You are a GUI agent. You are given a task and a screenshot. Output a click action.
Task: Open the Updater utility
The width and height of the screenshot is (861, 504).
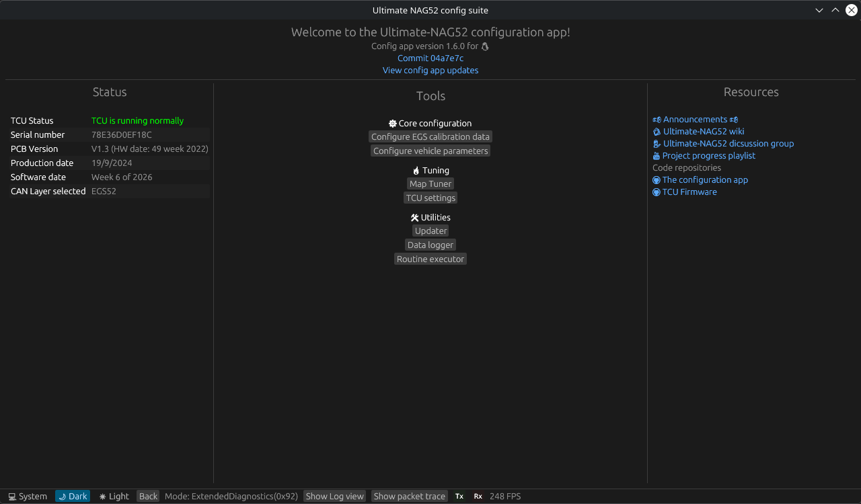(430, 231)
